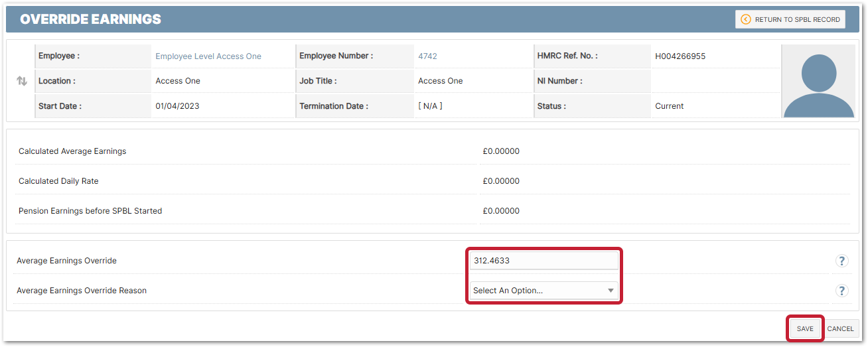Click the Termination Date [ N/A ] value

(430, 106)
